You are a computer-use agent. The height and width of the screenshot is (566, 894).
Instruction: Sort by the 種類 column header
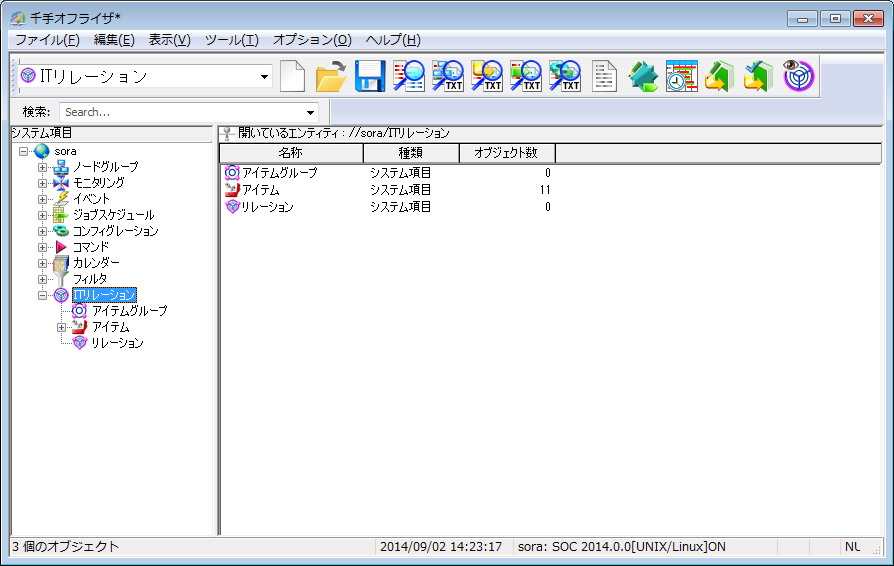coord(411,153)
